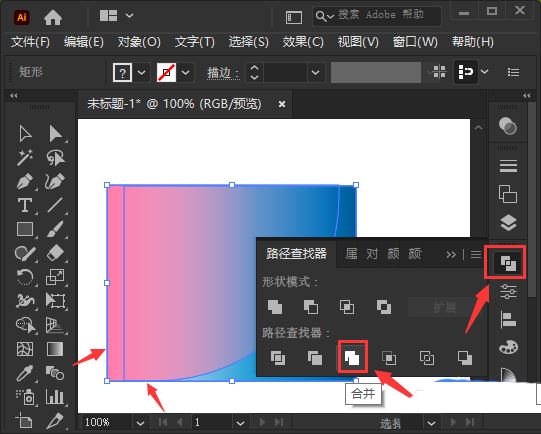Select the Scale tool
541x434 pixels.
tap(55, 277)
